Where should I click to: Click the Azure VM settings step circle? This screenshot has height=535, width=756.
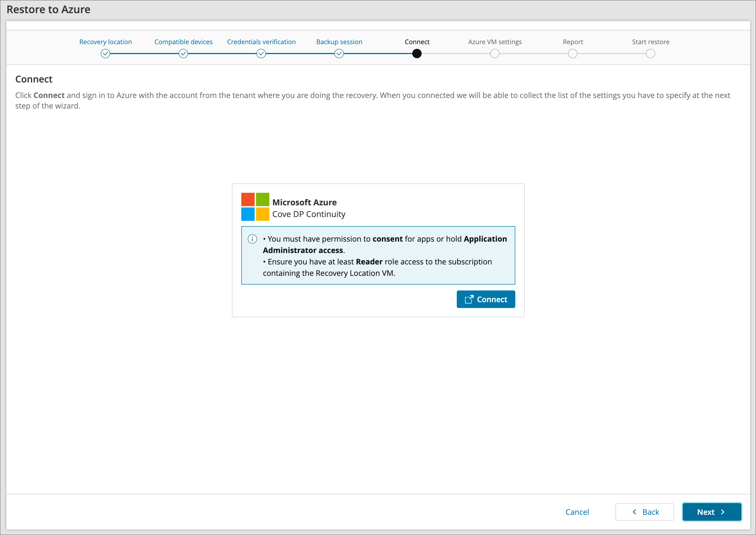495,54
